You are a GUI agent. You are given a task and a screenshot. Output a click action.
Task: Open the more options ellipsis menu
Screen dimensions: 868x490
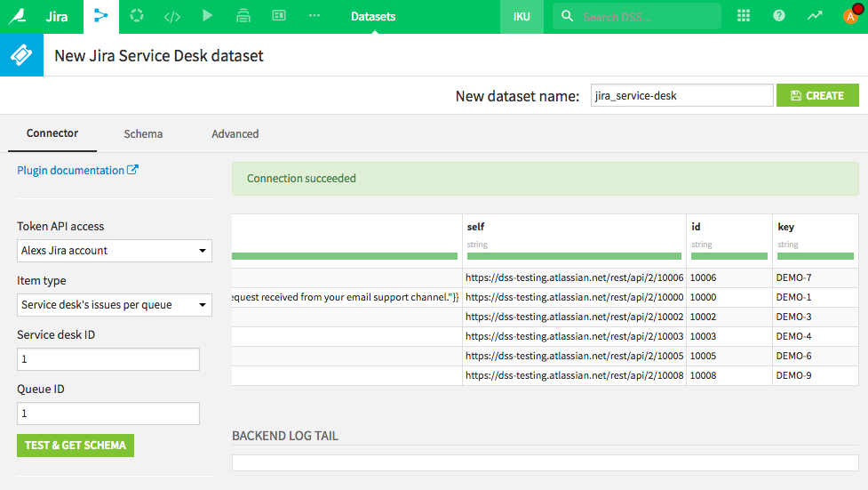click(x=315, y=15)
